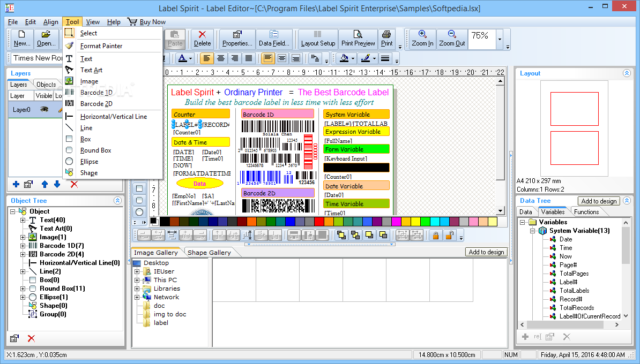
Task: Click the Open file button
Action: (x=46, y=39)
